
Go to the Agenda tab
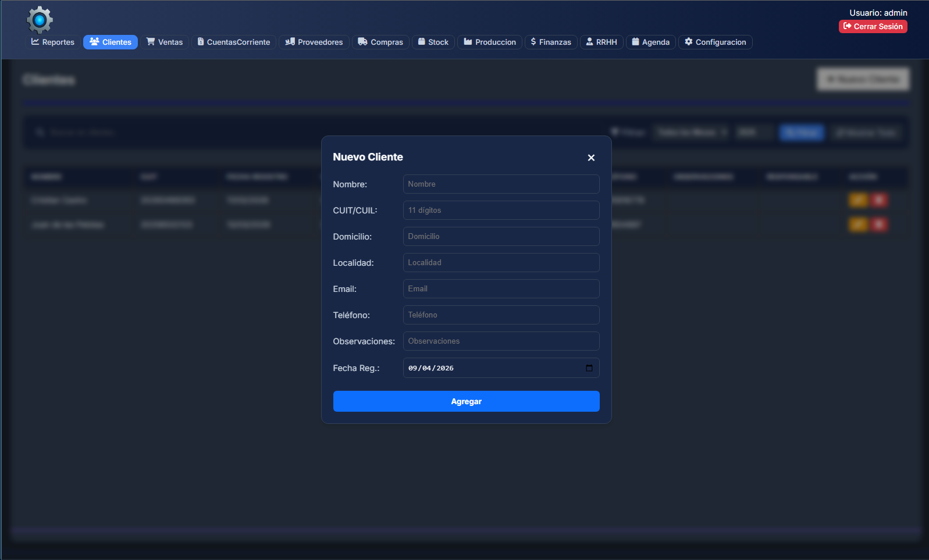click(x=651, y=42)
